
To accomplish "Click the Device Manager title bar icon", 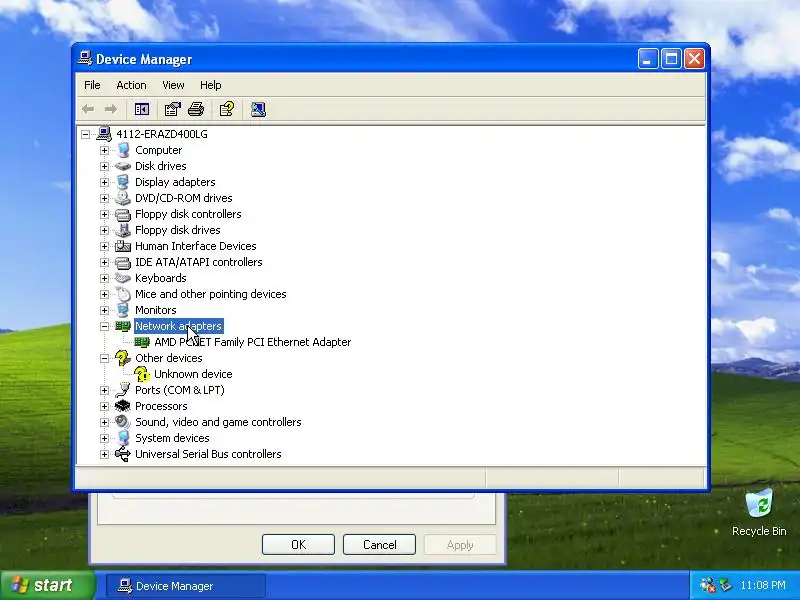I will 85,59.
